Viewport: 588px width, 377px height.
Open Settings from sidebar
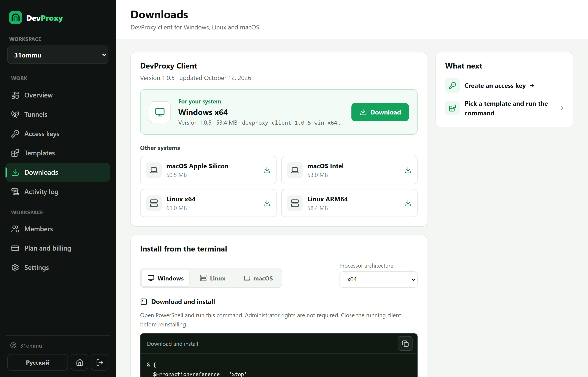click(58, 268)
